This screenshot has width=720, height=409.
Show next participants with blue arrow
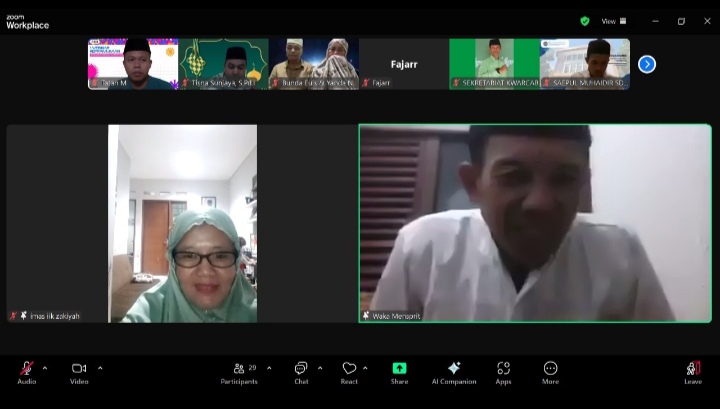pyautogui.click(x=647, y=64)
